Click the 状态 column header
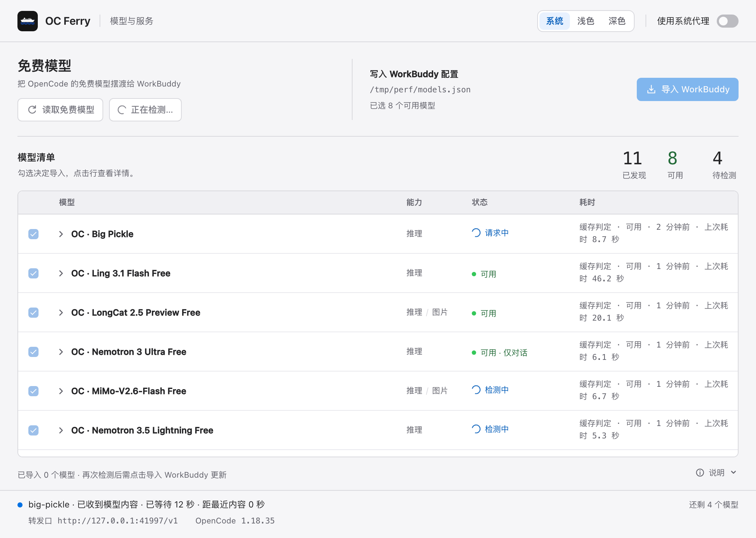756x538 pixels. (x=480, y=202)
